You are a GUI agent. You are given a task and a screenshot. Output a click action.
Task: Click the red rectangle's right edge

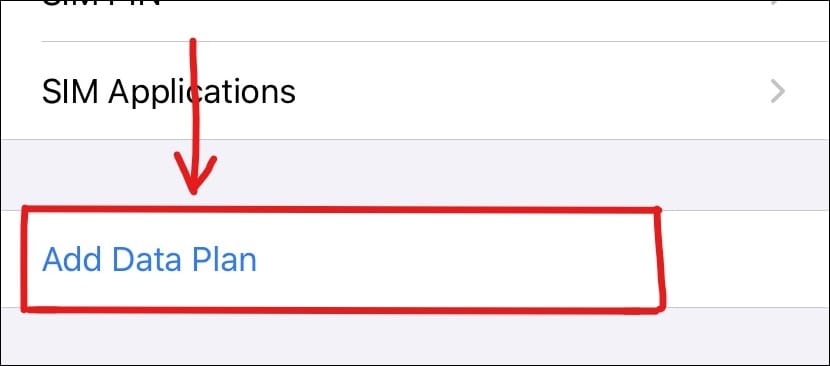[x=660, y=260]
